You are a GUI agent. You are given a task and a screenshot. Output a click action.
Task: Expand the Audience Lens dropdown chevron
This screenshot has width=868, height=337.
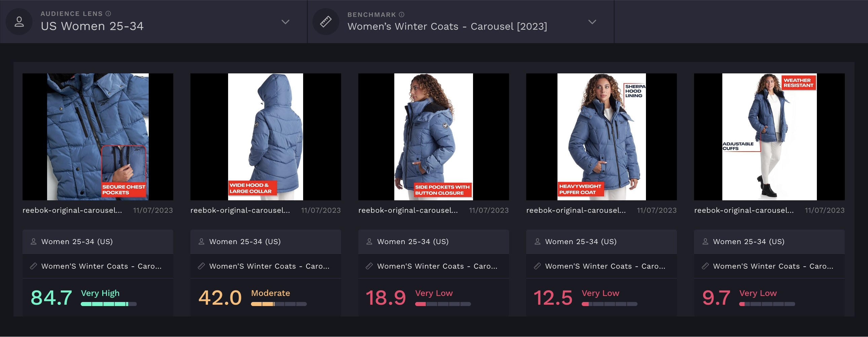[x=285, y=22]
